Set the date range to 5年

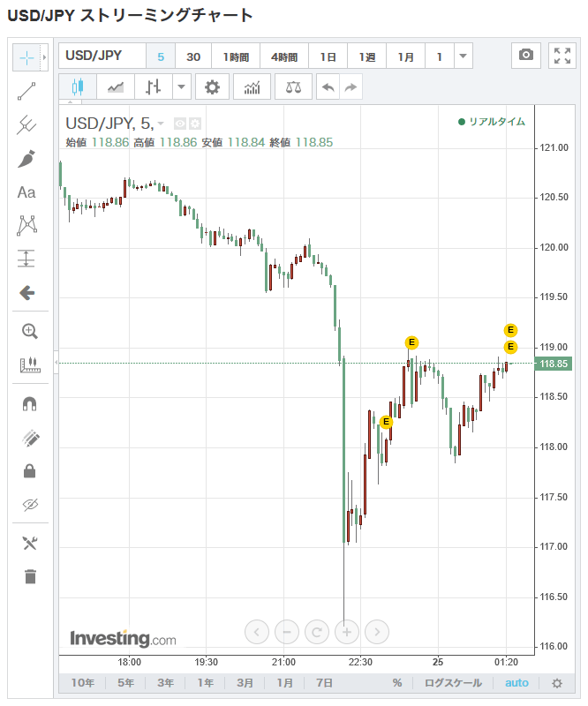click(125, 682)
